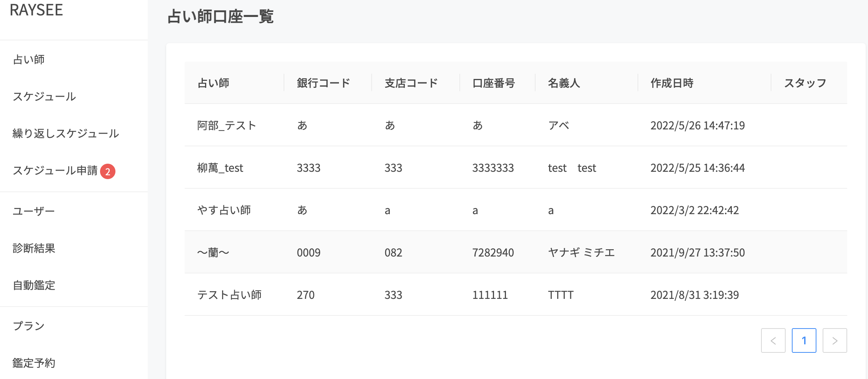Viewport: 868px width, 379px height.
Task: Click bank code 3333
Action: click(x=309, y=168)
